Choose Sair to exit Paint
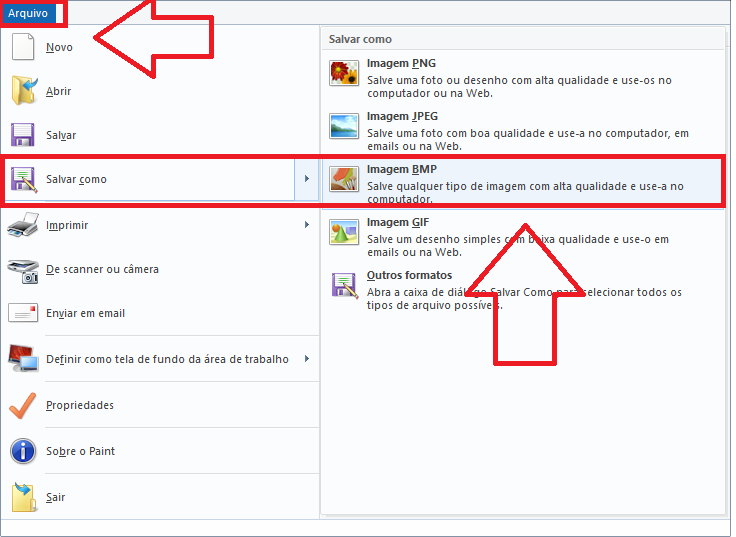 [160, 497]
